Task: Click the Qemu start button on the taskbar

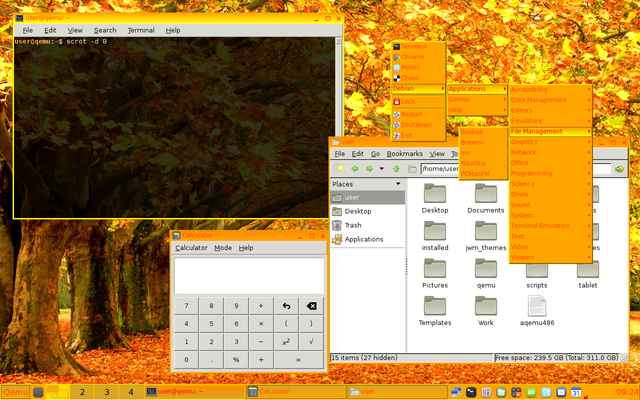Action: [x=15, y=392]
